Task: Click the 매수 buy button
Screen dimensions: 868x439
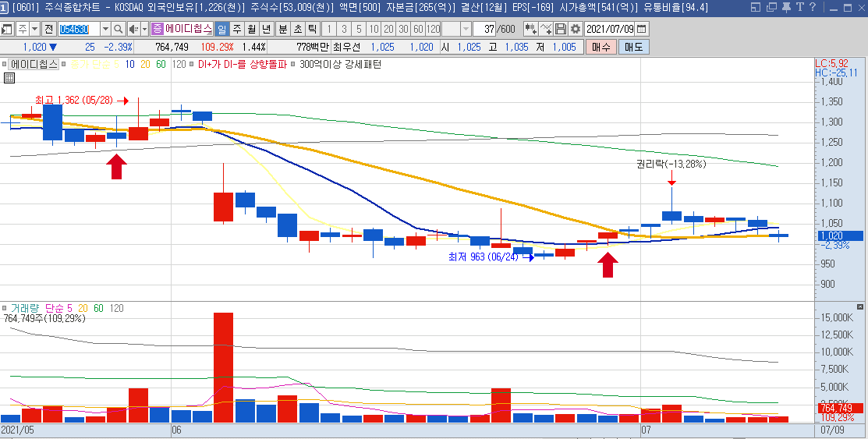Action: 601,47
